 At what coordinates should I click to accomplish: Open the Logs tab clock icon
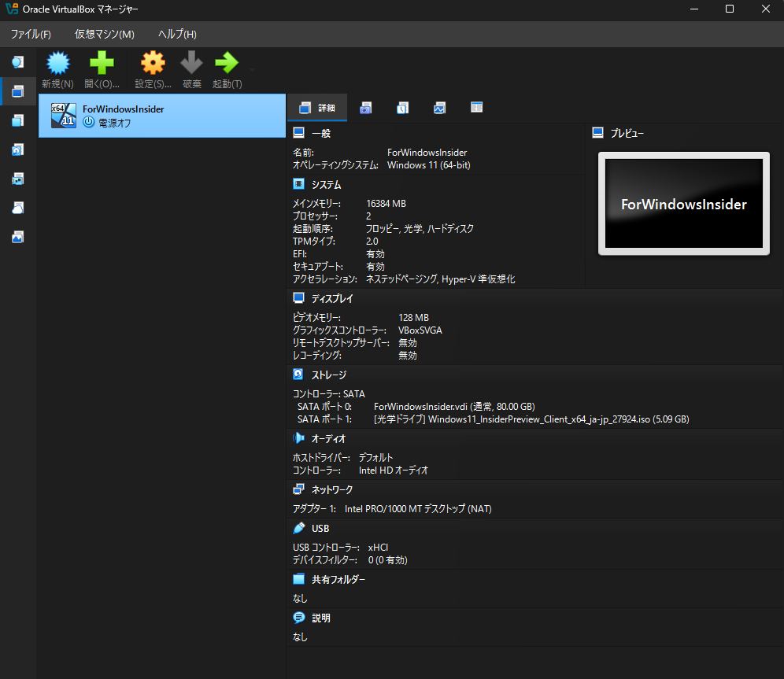click(402, 108)
